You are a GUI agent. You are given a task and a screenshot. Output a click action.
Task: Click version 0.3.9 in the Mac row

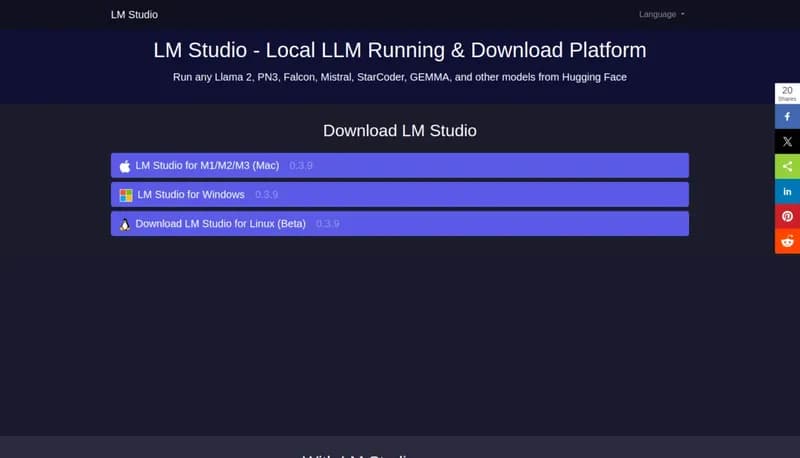pos(301,166)
